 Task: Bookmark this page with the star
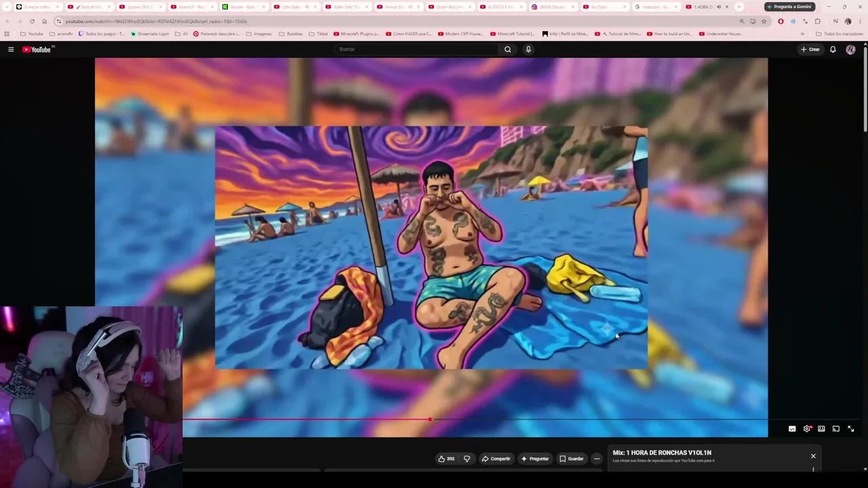tap(764, 21)
